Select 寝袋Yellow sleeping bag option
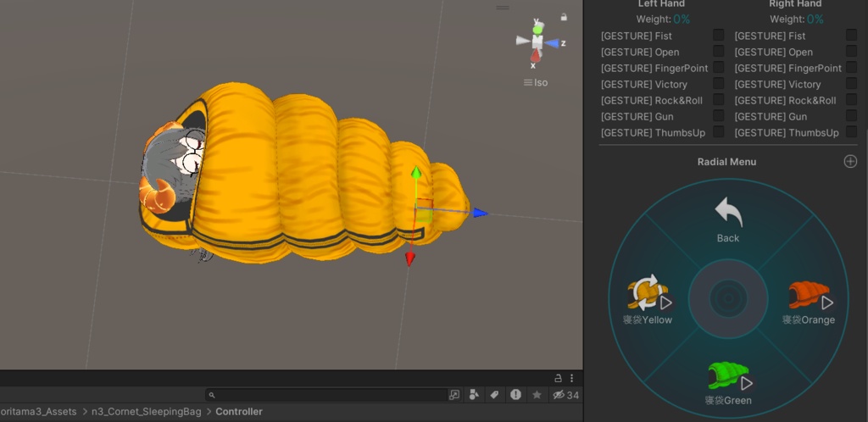 pyautogui.click(x=648, y=301)
